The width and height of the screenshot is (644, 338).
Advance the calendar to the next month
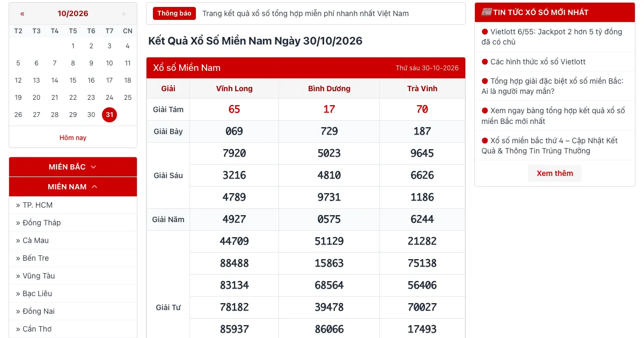pos(124,14)
